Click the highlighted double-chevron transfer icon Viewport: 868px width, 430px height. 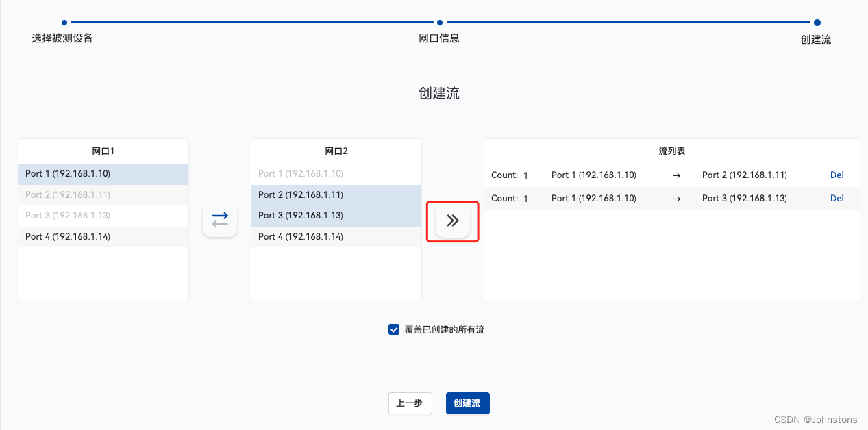tap(452, 220)
